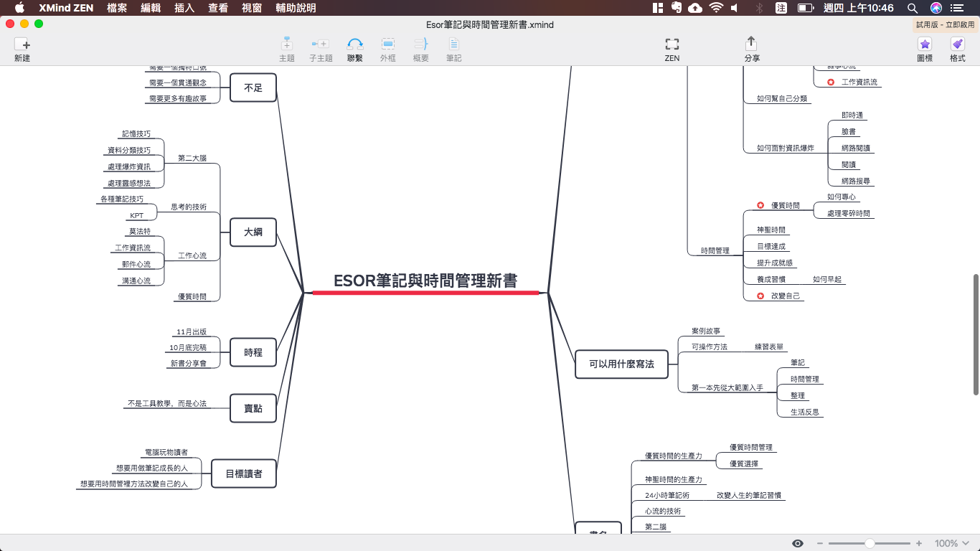Click the zoom out minus button
The width and height of the screenshot is (980, 551).
(x=820, y=544)
